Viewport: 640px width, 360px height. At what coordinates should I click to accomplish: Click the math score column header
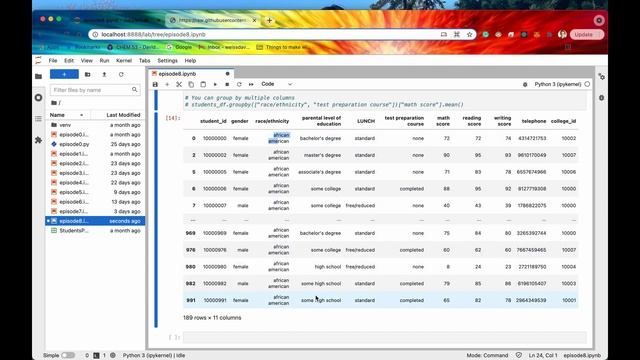pos(443,121)
